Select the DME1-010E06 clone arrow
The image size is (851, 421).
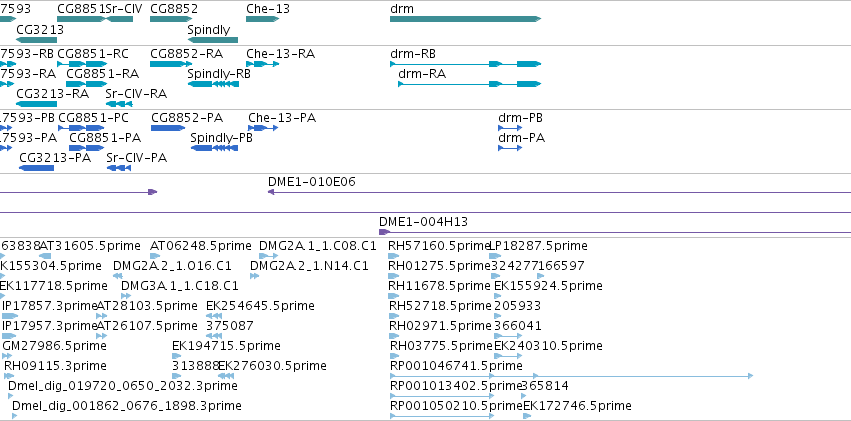pyautogui.click(x=560, y=192)
